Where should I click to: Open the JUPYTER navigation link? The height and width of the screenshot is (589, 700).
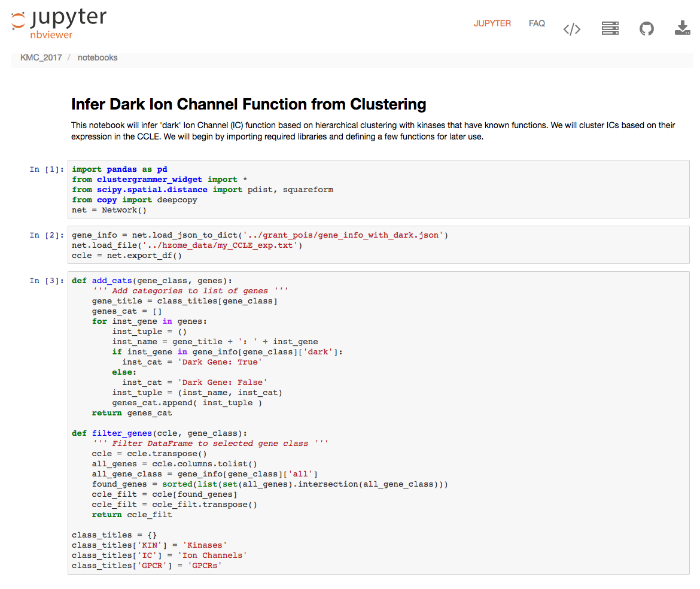[492, 24]
